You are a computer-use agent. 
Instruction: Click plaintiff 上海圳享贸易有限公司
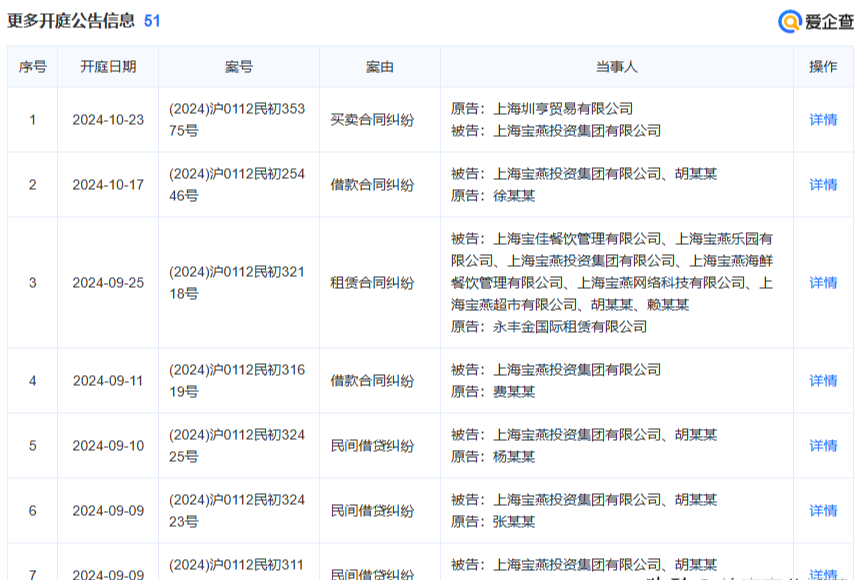tap(563, 109)
